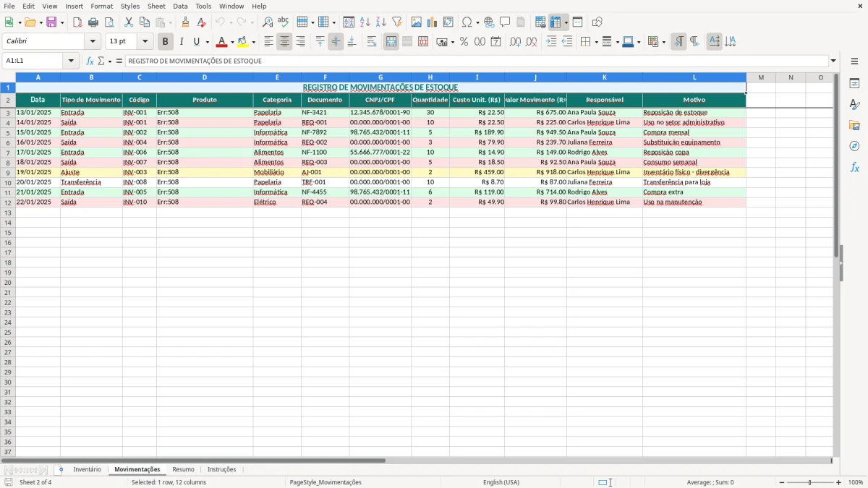
Task: Format cells as percent
Action: [x=464, y=42]
